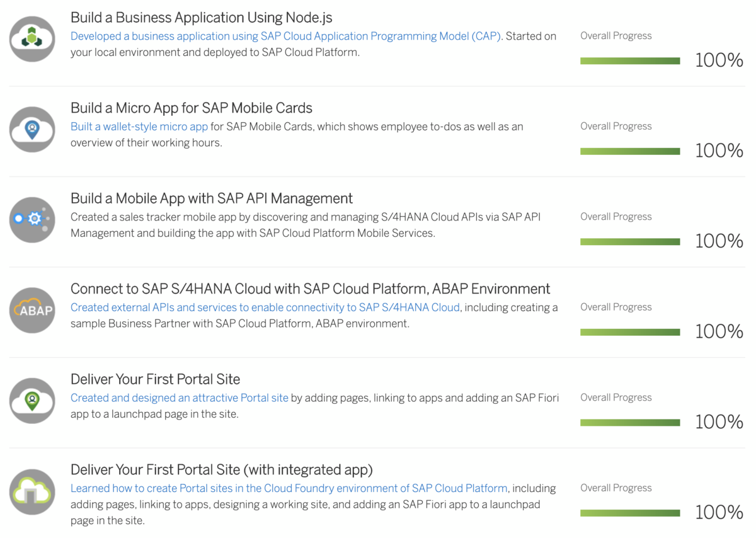Click the Deliver Your First Portal Site icon
Image resolution: width=756 pixels, height=538 pixels.
pos(32,401)
